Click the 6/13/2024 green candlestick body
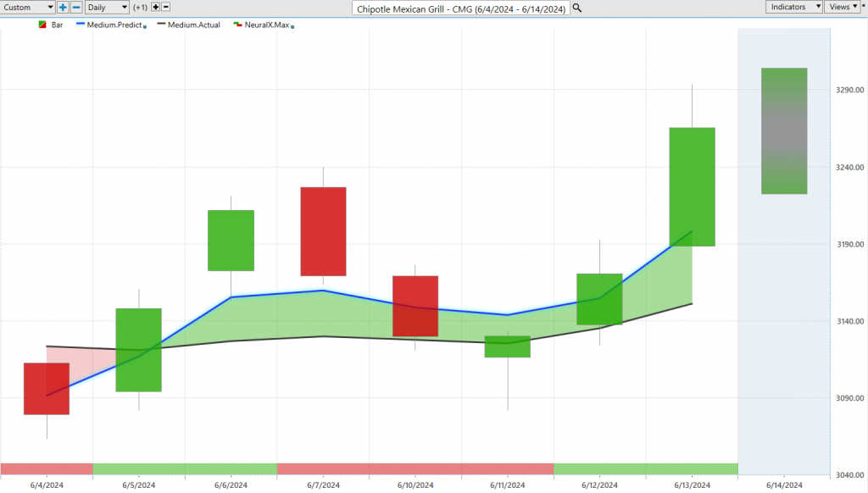The width and height of the screenshot is (868, 493). coord(692,186)
